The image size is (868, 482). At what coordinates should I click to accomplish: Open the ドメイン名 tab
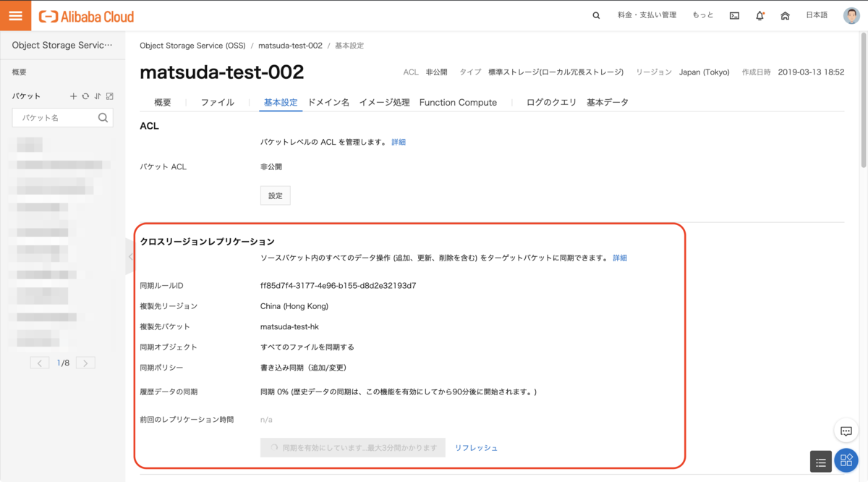pyautogui.click(x=328, y=103)
